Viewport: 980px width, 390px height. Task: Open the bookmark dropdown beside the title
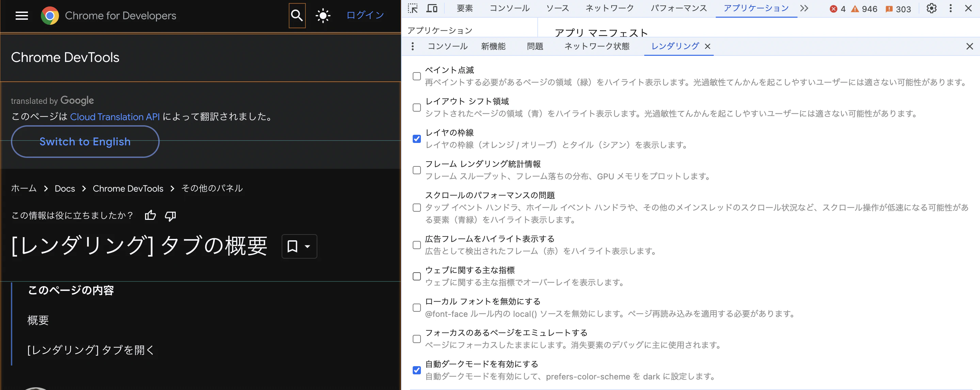[x=299, y=246]
